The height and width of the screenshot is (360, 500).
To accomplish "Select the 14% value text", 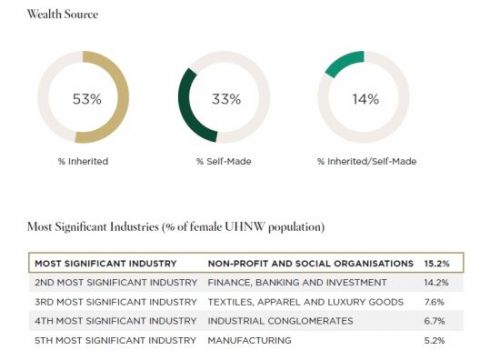I will coord(366,99).
